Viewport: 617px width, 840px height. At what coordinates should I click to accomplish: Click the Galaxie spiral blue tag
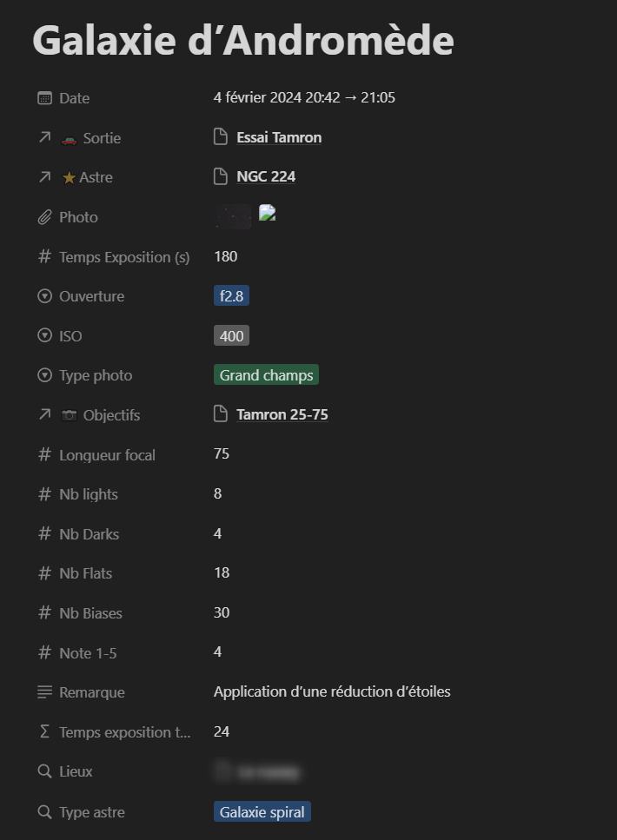(262, 812)
